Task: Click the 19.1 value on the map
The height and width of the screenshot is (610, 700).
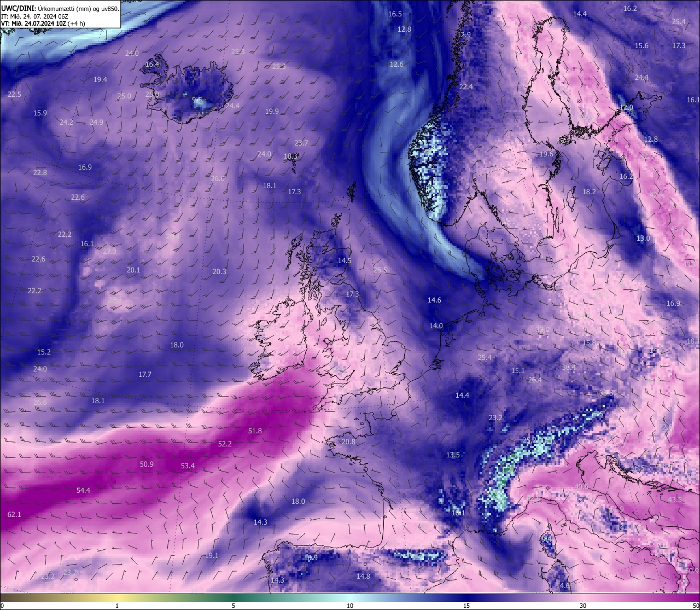Action: click(x=212, y=556)
